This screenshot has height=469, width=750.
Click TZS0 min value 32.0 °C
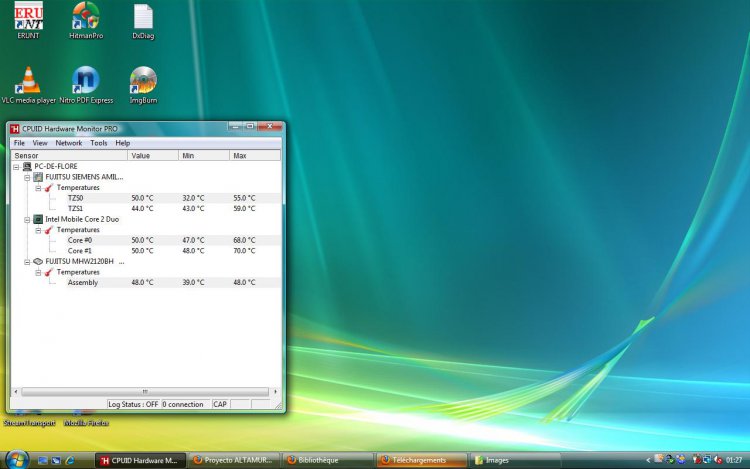pos(193,198)
